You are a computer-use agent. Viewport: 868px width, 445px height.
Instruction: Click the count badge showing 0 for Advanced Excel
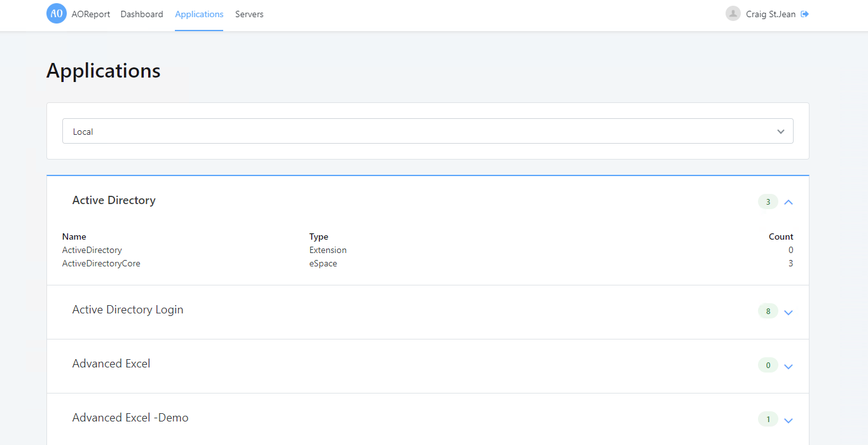pos(768,365)
